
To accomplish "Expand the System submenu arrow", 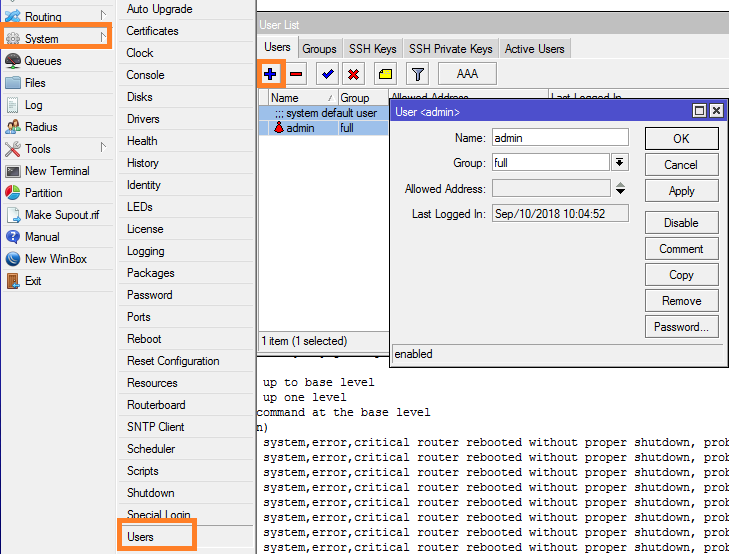I will pos(103,37).
